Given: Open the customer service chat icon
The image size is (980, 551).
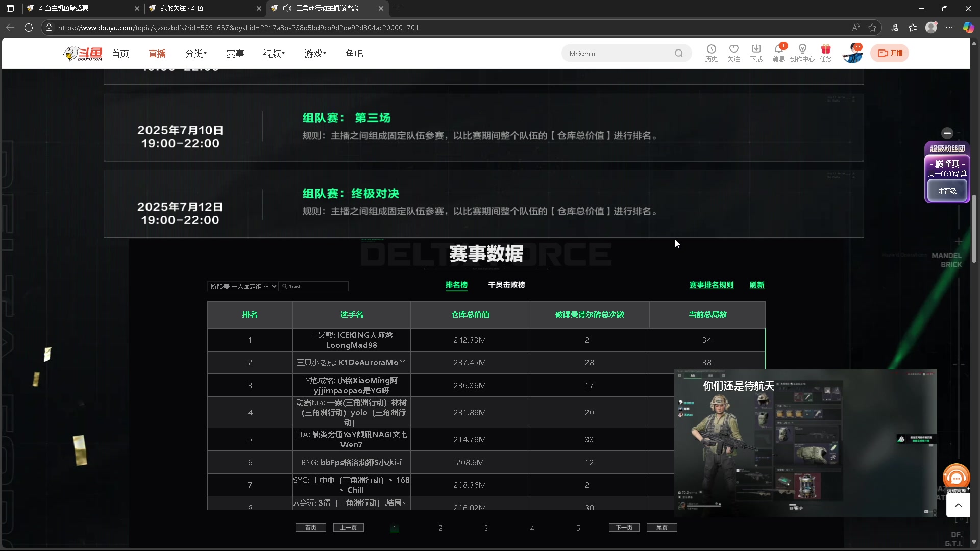Looking at the screenshot, I should click(x=956, y=478).
